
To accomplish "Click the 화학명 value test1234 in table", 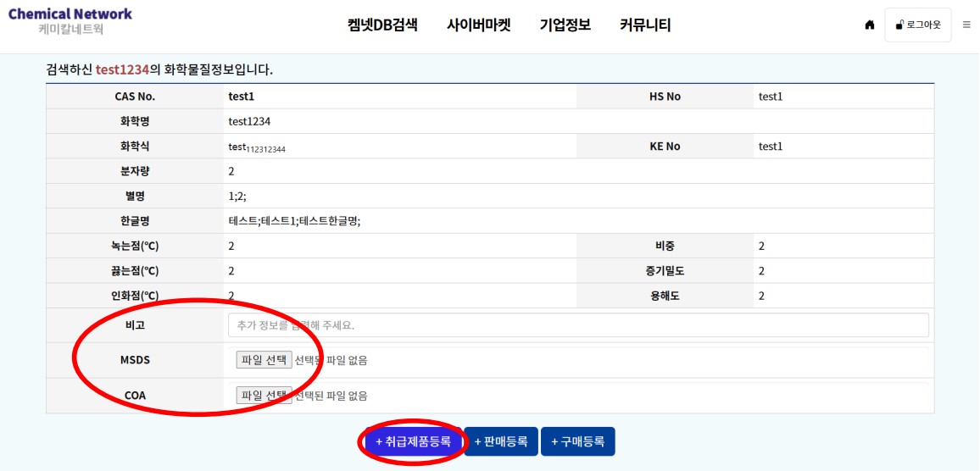I will tap(249, 121).
